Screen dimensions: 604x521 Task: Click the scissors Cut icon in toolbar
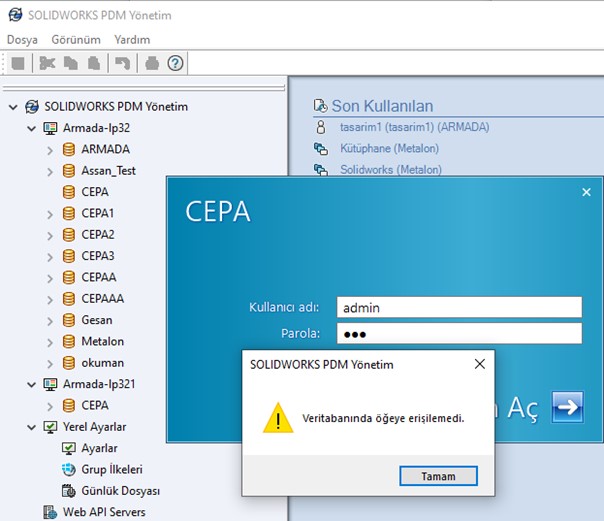(x=46, y=63)
